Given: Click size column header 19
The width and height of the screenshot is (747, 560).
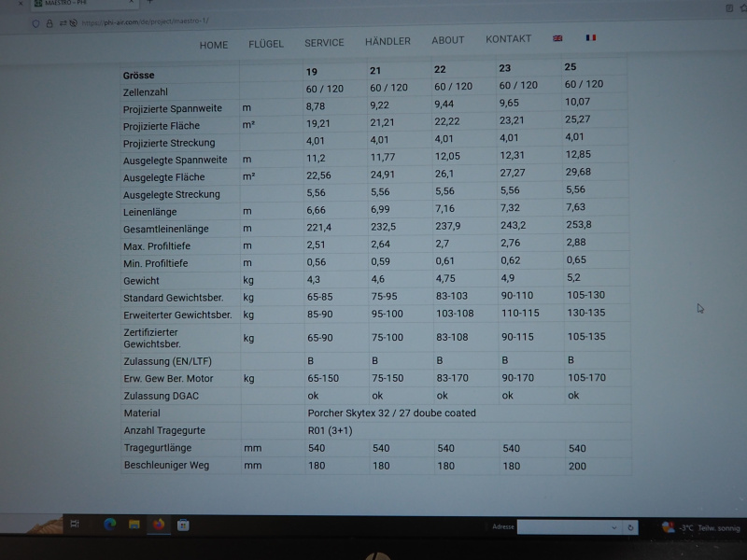Looking at the screenshot, I should click(312, 72).
